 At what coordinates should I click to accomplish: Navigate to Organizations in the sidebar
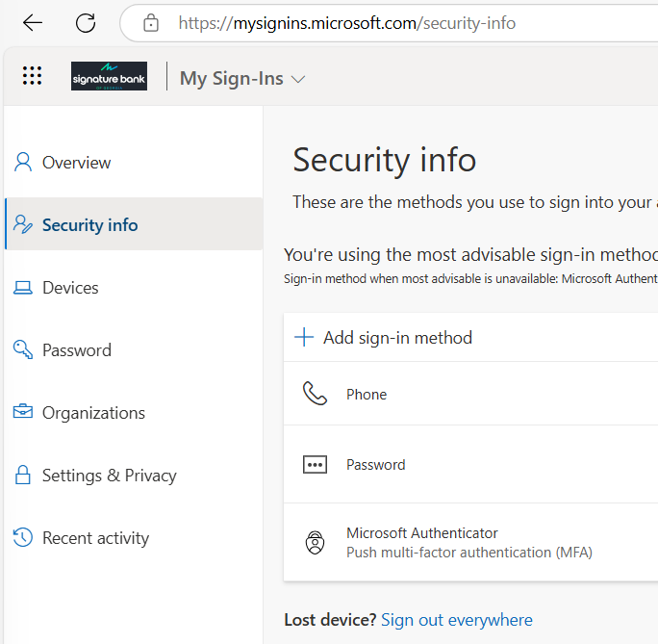click(134, 413)
